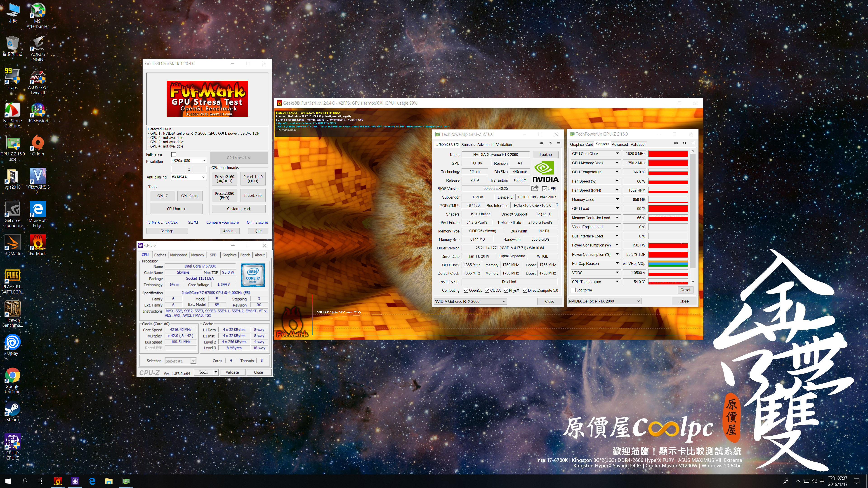This screenshot has width=868, height=488.
Task: Open PUBG Battlegrounds desktop icon
Action: pyautogui.click(x=12, y=281)
